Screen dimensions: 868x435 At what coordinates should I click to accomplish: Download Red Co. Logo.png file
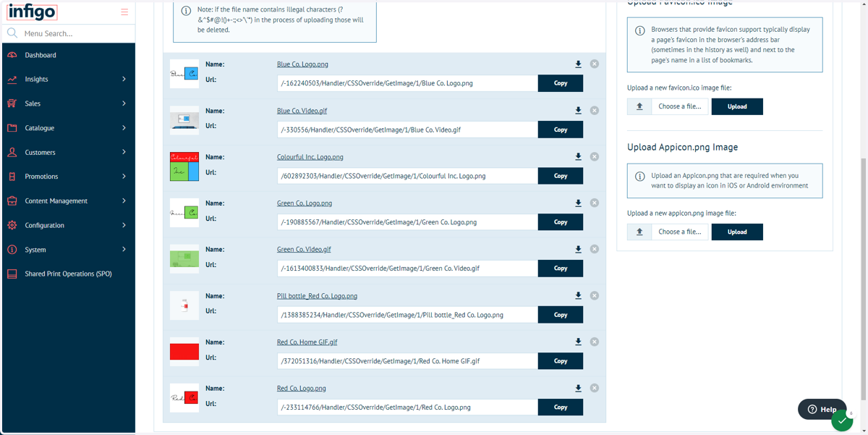pos(578,389)
